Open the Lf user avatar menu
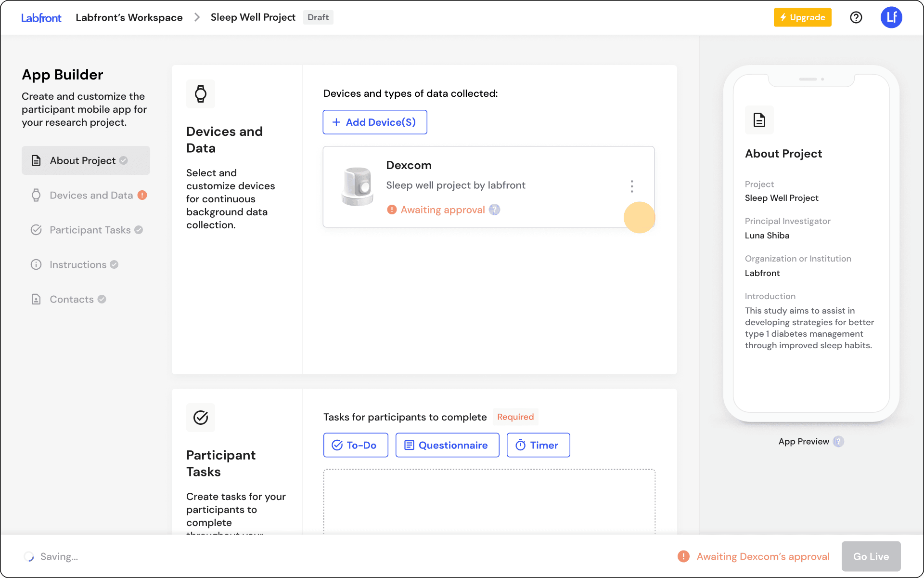 click(891, 17)
